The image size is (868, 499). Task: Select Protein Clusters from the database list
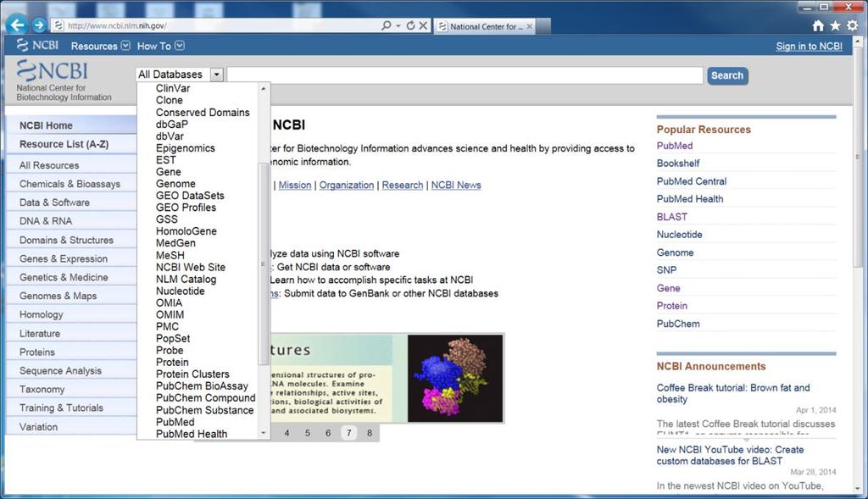click(192, 374)
